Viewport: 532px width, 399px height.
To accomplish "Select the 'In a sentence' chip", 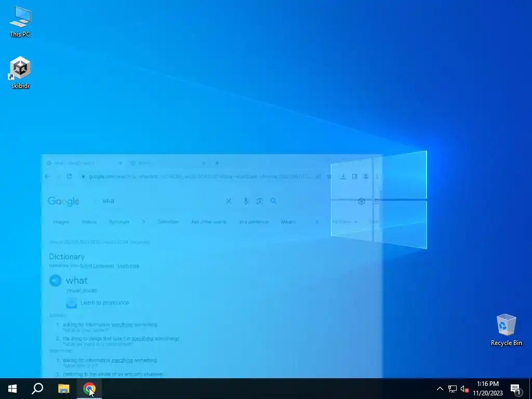I will click(x=254, y=222).
